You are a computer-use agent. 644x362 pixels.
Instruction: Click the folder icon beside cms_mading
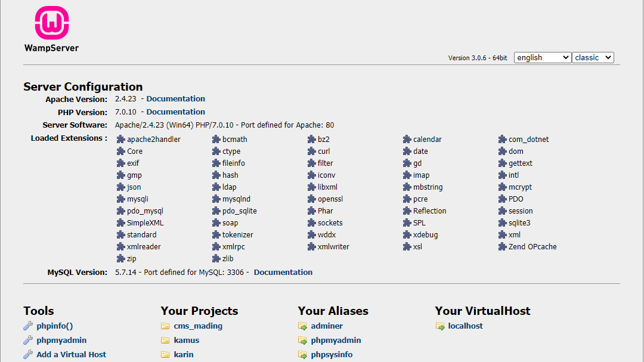[x=165, y=326]
